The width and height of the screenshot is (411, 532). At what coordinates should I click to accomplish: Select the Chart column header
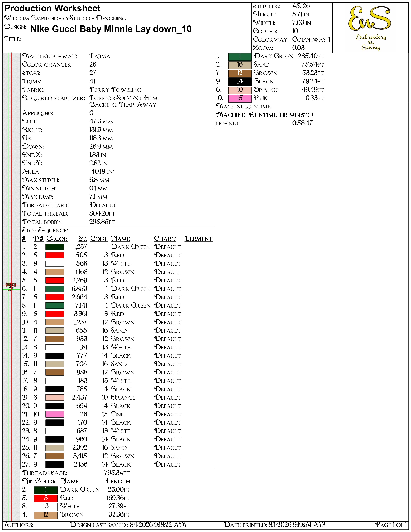[165, 239]
